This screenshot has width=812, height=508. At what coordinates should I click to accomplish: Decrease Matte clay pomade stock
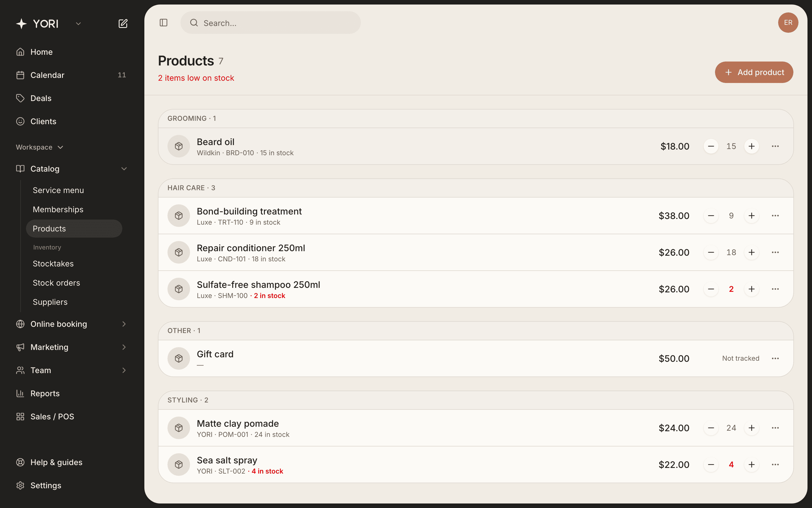click(x=711, y=428)
